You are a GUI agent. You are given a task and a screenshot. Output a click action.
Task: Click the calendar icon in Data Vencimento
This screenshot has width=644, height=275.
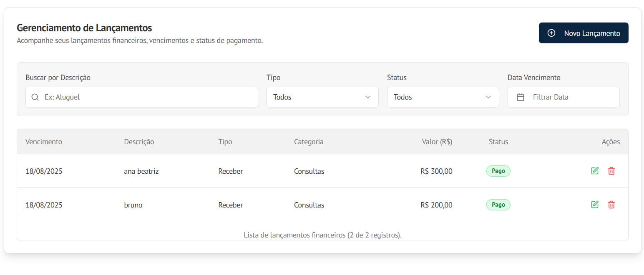coord(521,97)
